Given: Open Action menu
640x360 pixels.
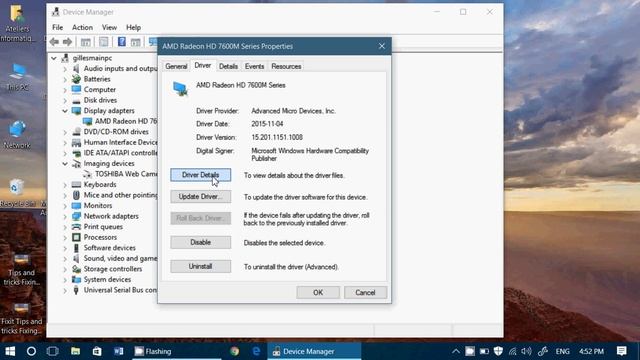Looking at the screenshot, I should [x=82, y=27].
